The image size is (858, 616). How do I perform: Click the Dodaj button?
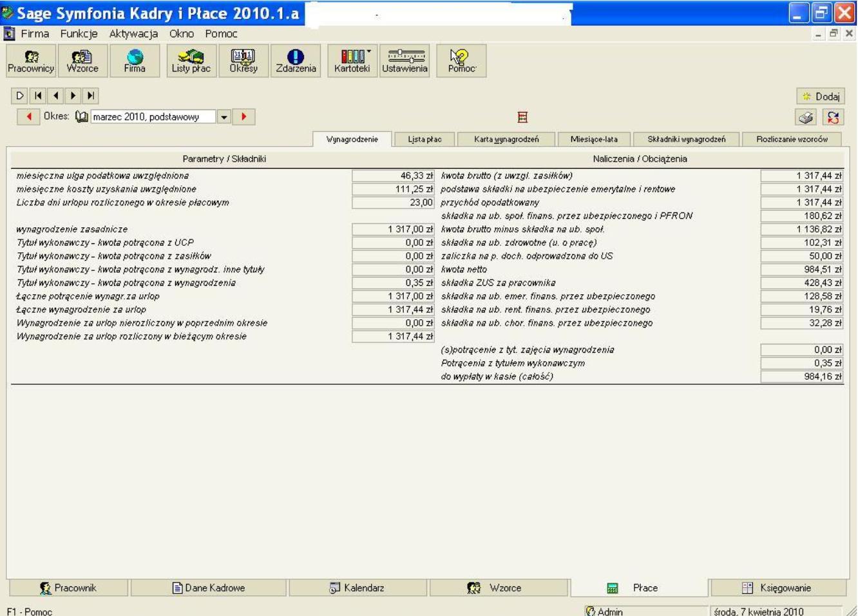(821, 97)
